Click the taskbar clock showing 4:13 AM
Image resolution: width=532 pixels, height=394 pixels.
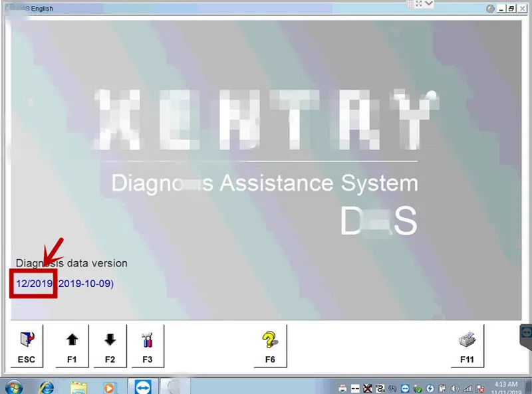[x=506, y=388]
